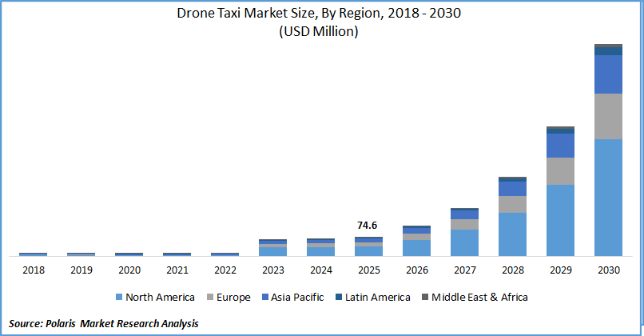Click the Europe segment of the 2029 bar
644x336 pixels.
[x=560, y=171]
